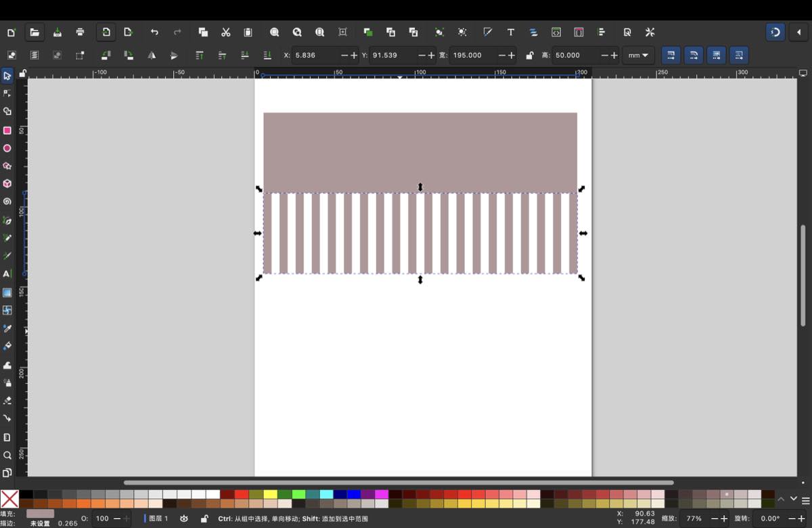Select the Node edit tool
The width and height of the screenshot is (812, 528).
[x=7, y=93]
